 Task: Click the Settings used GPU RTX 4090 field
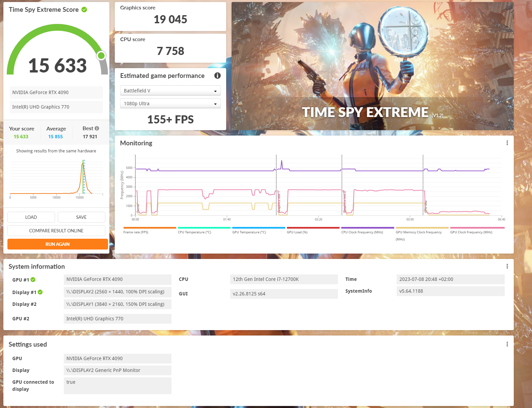tap(117, 358)
